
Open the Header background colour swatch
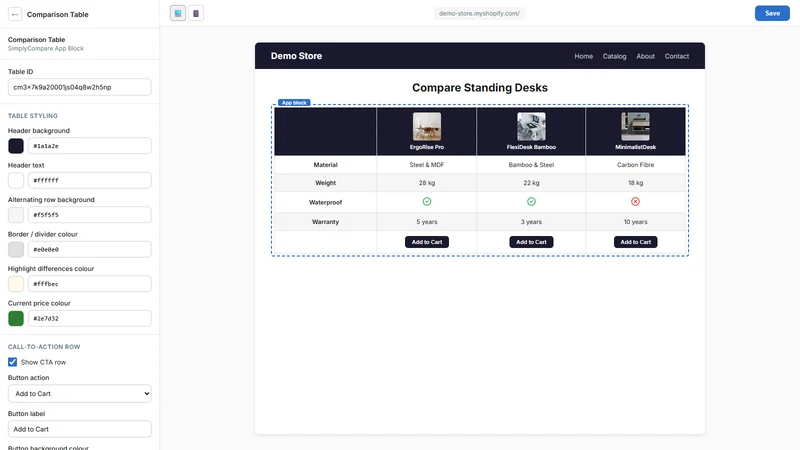(16, 146)
